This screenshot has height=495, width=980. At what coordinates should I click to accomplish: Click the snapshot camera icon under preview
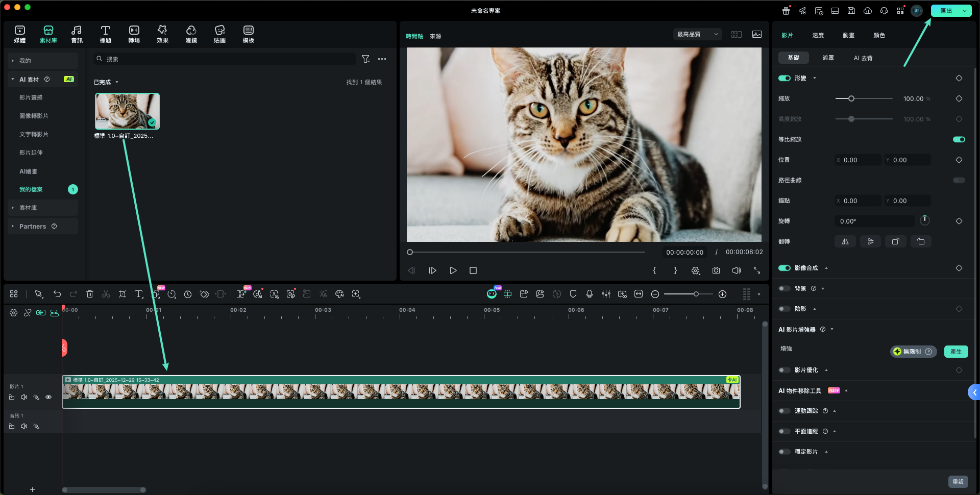point(716,270)
